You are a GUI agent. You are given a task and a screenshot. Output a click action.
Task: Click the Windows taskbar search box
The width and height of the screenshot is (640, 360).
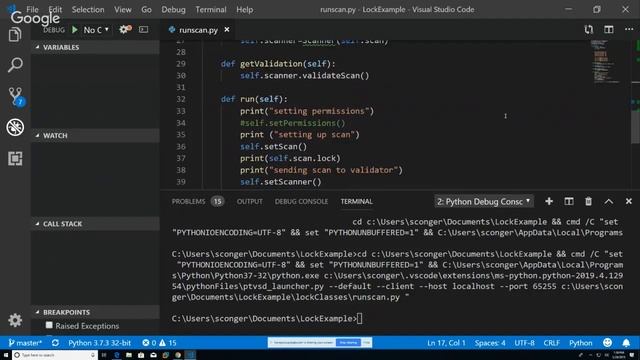click(x=55, y=355)
